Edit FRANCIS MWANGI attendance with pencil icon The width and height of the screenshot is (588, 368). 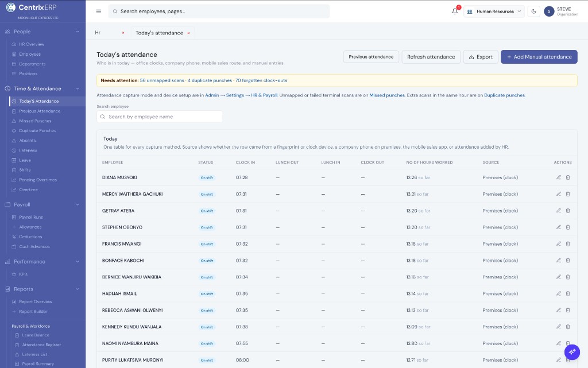pyautogui.click(x=558, y=243)
